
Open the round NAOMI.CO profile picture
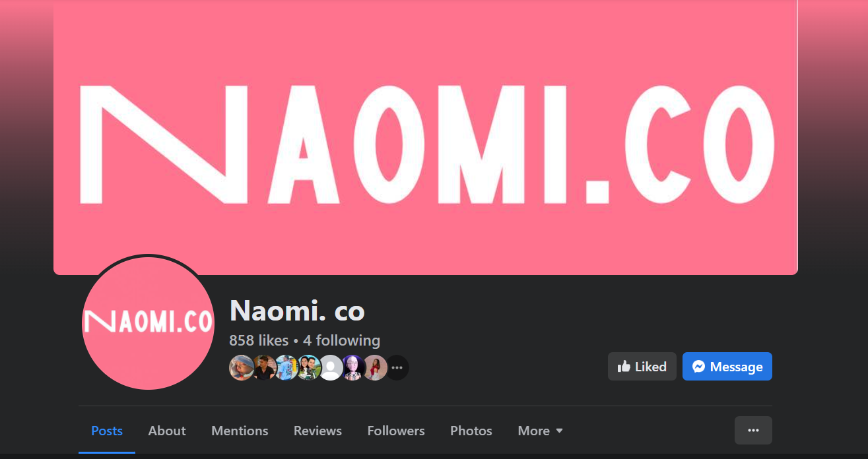point(149,322)
